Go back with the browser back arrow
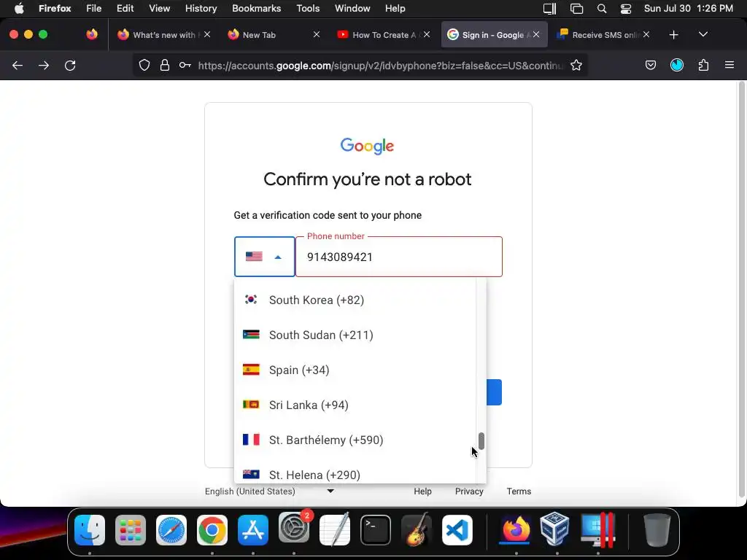Viewport: 747px width, 560px height. (18, 65)
